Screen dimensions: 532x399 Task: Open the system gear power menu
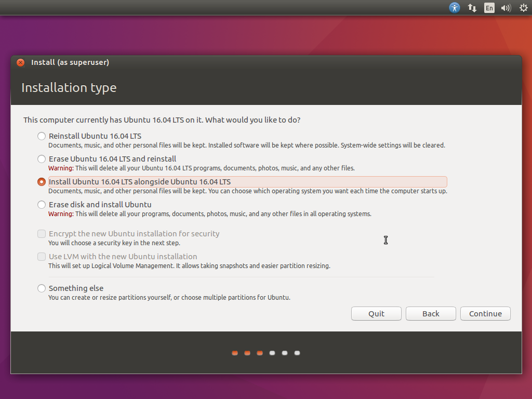tap(523, 8)
